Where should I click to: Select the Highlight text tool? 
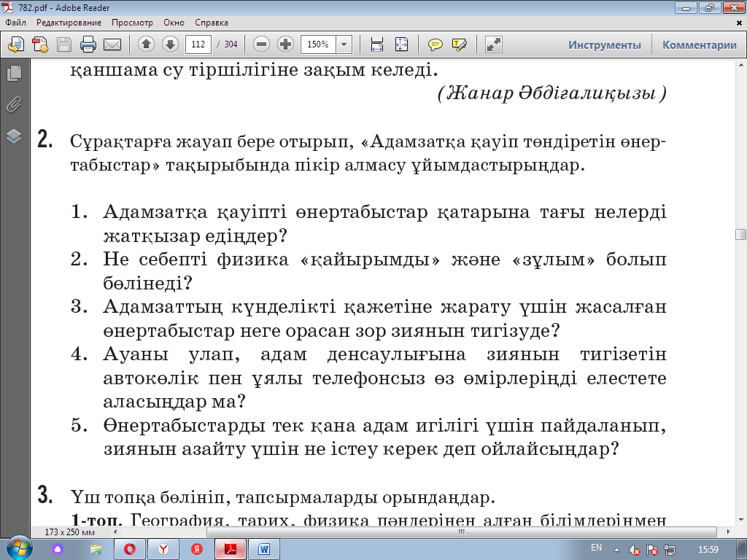tap(460, 44)
